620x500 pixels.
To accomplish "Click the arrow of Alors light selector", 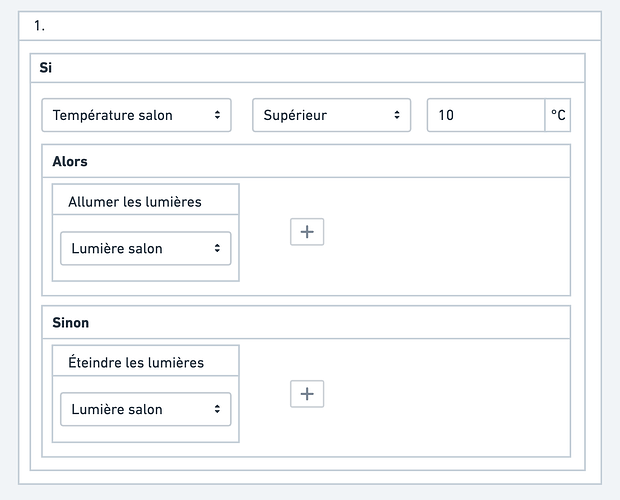I will point(217,249).
